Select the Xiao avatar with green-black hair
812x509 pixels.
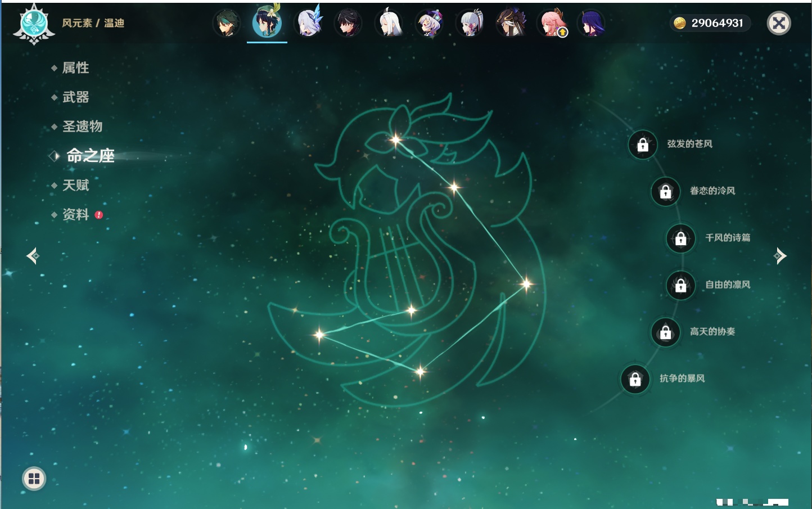click(x=227, y=24)
